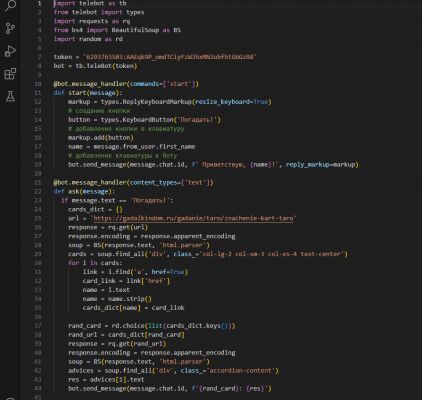Click the 'cards_dict = {}' line
The width and height of the screenshot is (422, 400).
(95, 210)
